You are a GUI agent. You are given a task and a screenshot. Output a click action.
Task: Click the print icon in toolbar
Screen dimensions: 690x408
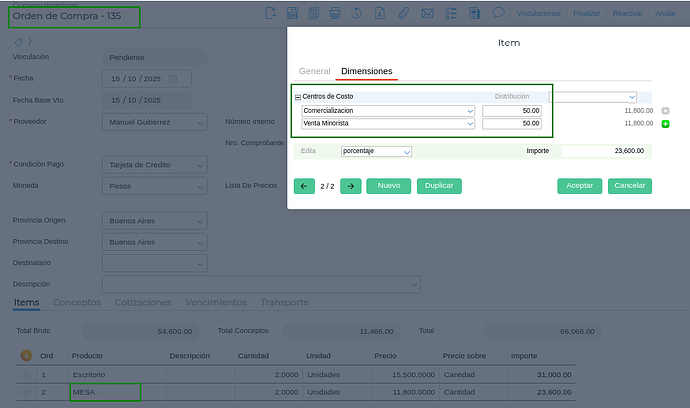[x=335, y=14]
